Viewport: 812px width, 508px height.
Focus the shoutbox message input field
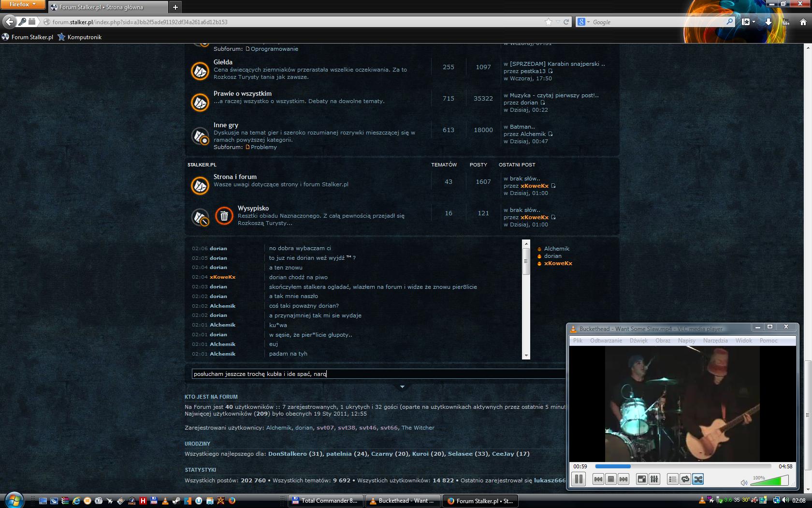pyautogui.click(x=378, y=374)
